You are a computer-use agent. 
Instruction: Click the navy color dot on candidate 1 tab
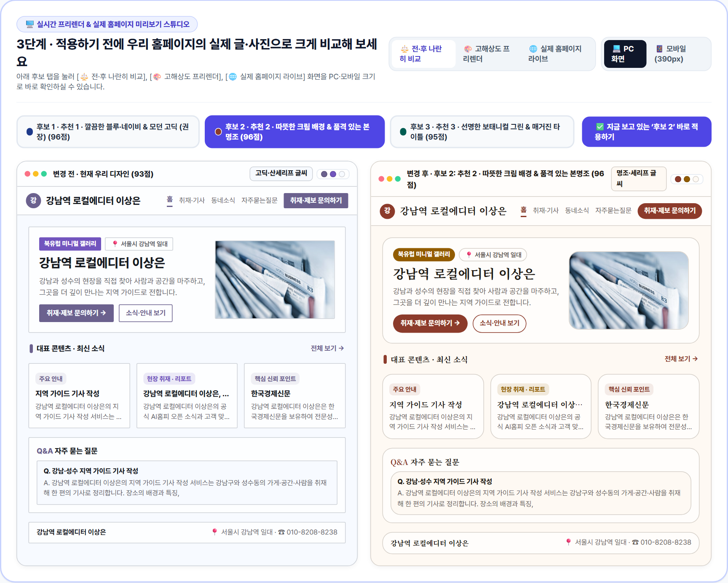pyautogui.click(x=29, y=132)
